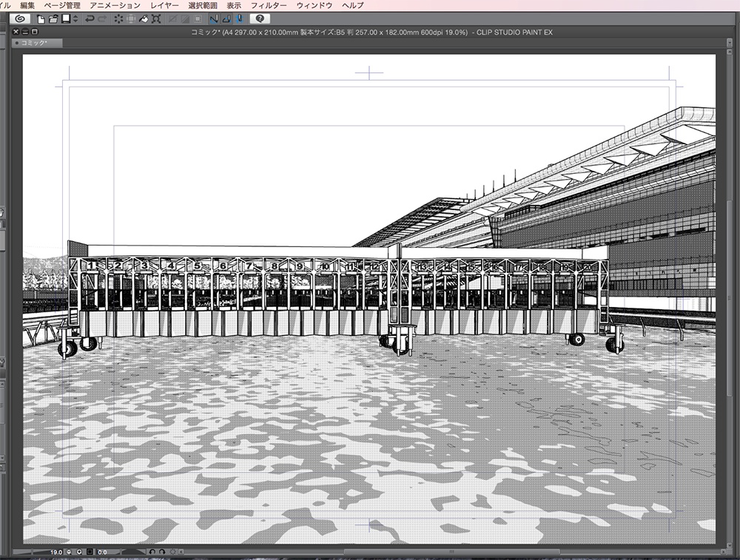
Task: Rotate the canvas right in the status bar
Action: pyautogui.click(x=163, y=551)
